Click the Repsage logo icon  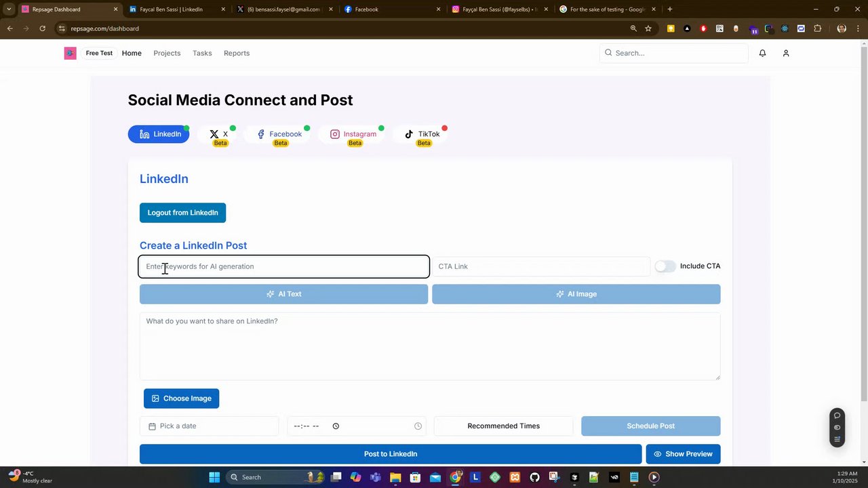[x=70, y=53]
